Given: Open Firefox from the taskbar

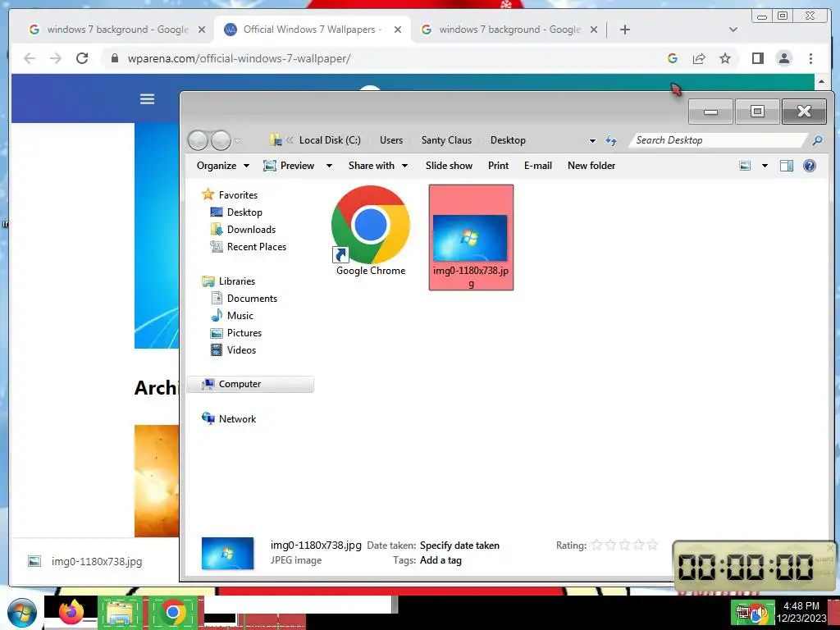Looking at the screenshot, I should [x=71, y=612].
